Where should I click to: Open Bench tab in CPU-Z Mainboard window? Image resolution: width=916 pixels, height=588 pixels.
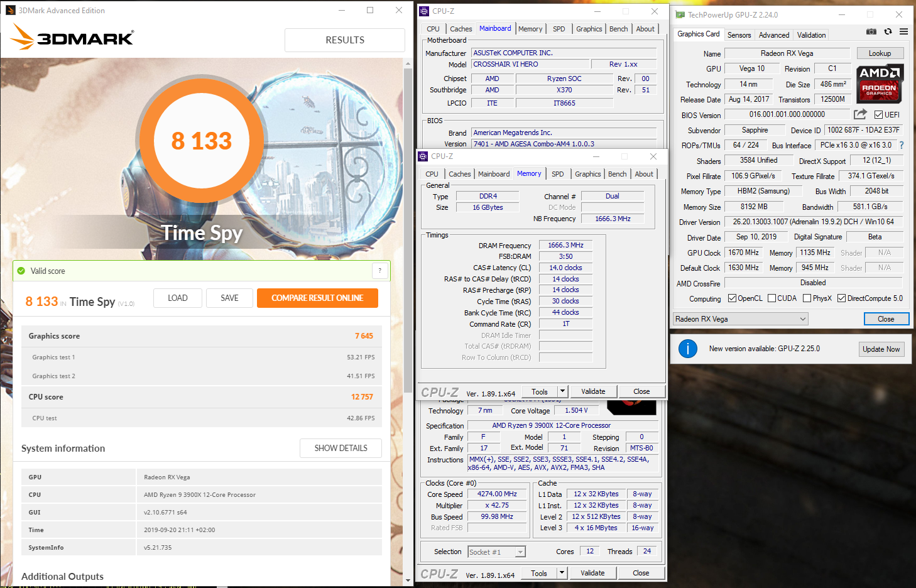click(618, 29)
